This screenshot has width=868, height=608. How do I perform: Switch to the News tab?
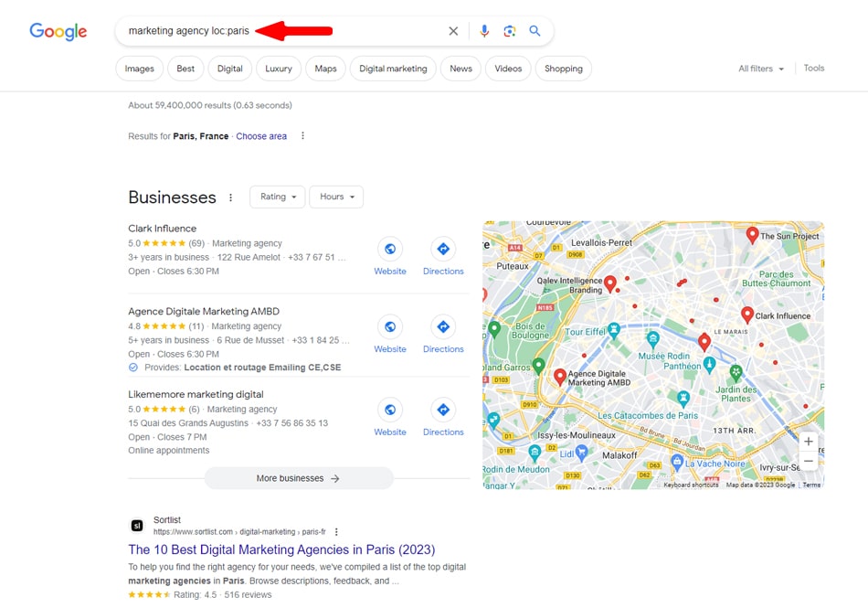pyautogui.click(x=460, y=69)
